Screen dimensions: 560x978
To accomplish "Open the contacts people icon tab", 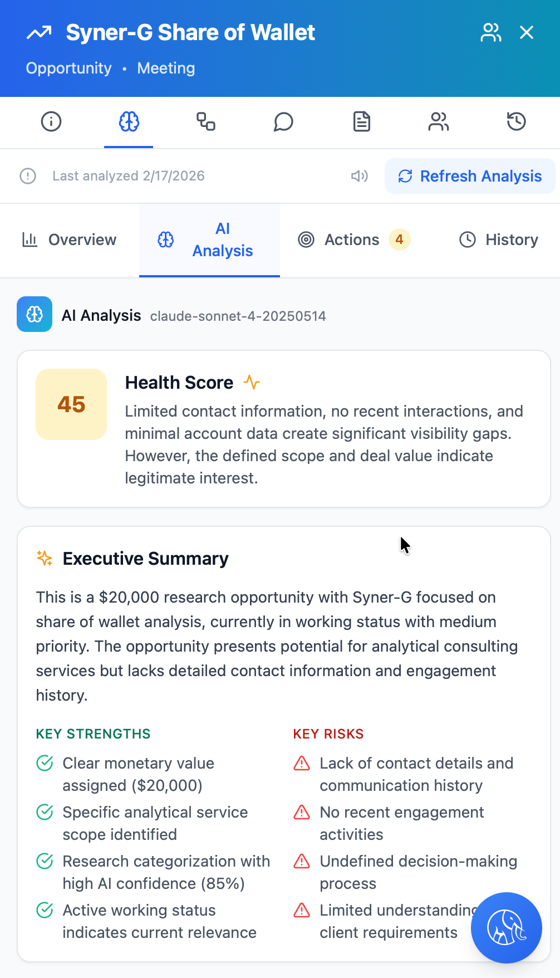I will [x=439, y=121].
